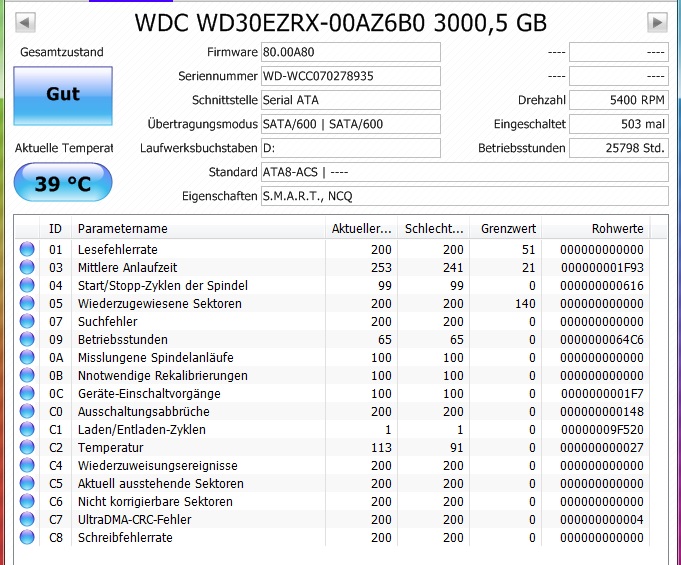
Task: Click the Schlecht... column header
Action: [433, 228]
